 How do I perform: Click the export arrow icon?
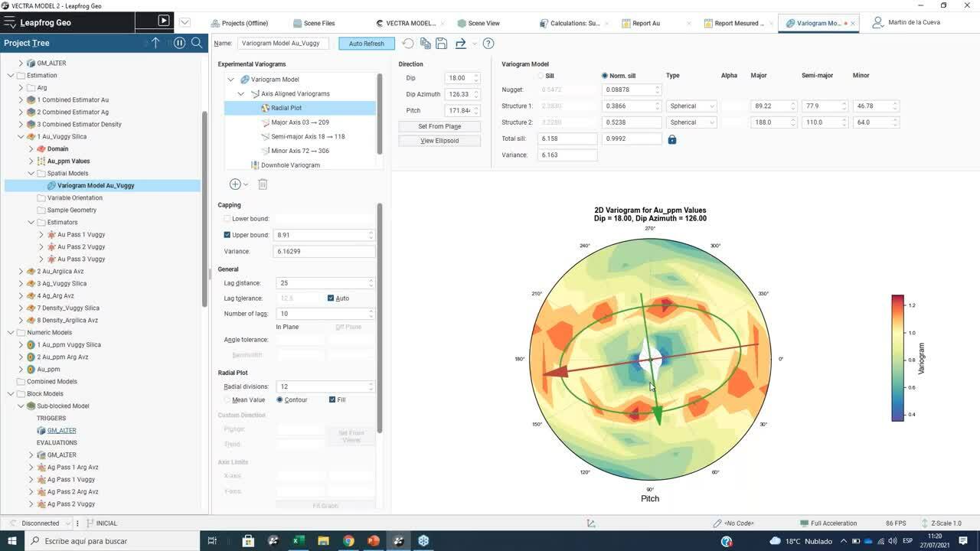(x=460, y=44)
